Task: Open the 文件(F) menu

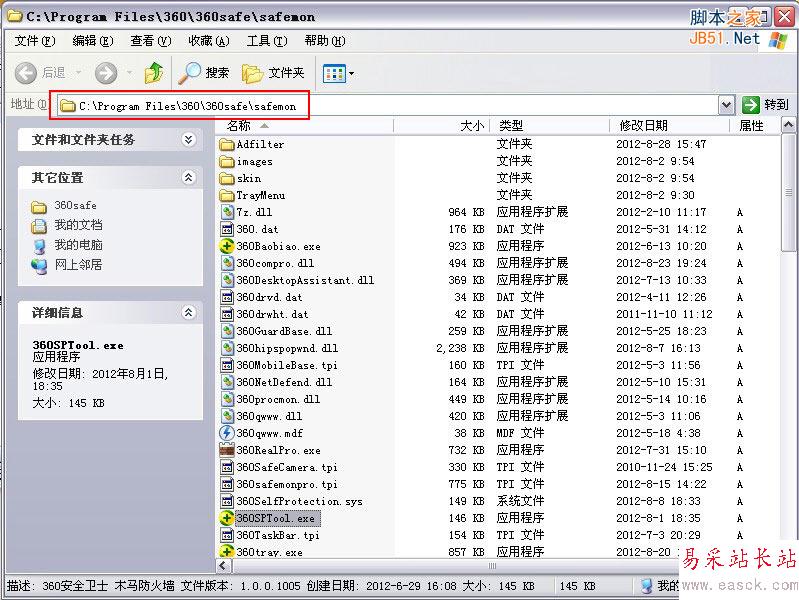Action: pyautogui.click(x=35, y=41)
